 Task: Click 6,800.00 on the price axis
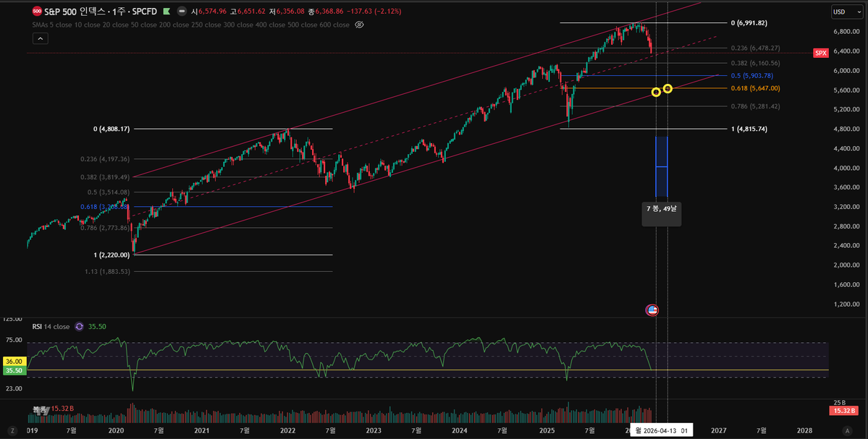pos(846,32)
